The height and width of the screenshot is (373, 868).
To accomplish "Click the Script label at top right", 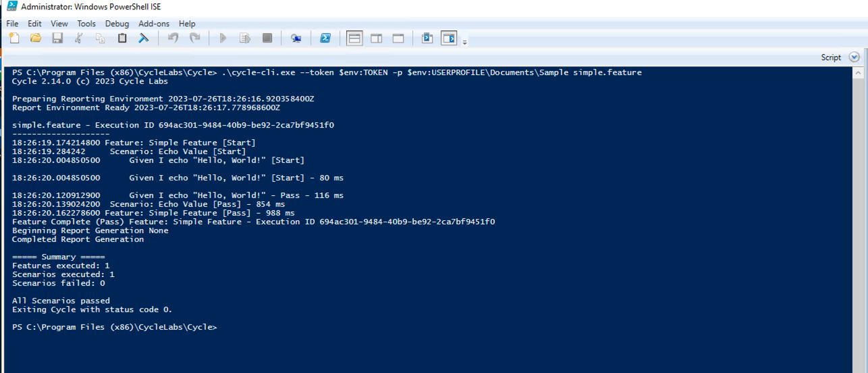I will 831,57.
